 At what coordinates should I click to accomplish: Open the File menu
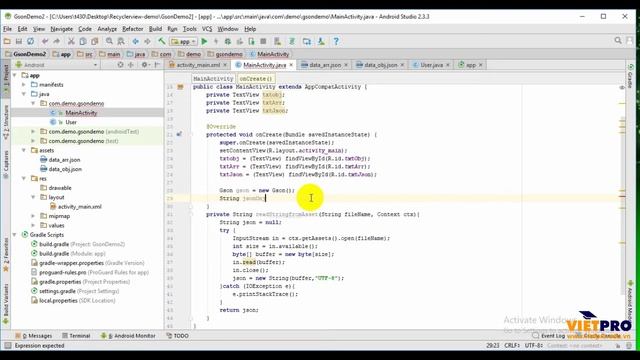[7, 29]
